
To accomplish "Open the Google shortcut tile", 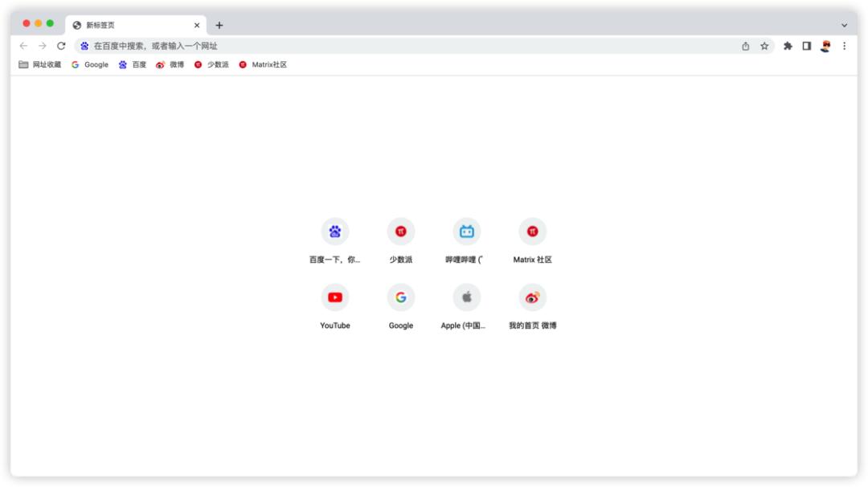I will 401,306.
